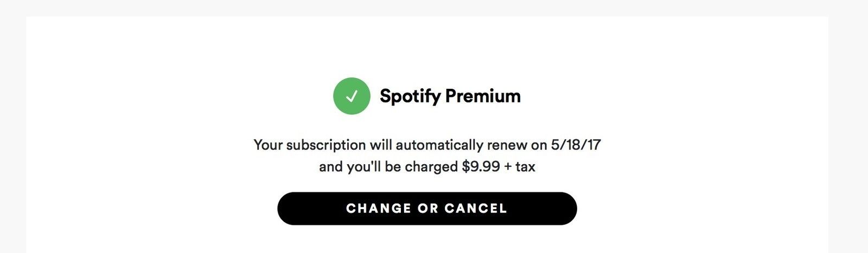Click the word 'renew' in the message
Viewport: 868px width, 253px height.
coord(507,145)
